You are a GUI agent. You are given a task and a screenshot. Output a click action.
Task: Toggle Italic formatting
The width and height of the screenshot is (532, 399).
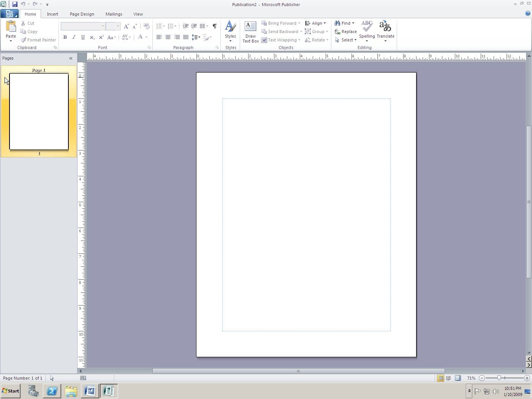pos(74,37)
